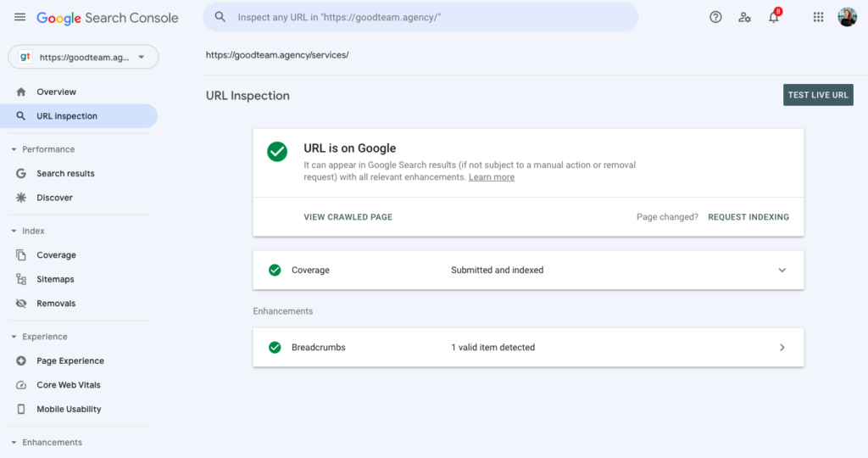This screenshot has height=458, width=868.
Task: Open the Google apps grid
Action: (x=818, y=17)
